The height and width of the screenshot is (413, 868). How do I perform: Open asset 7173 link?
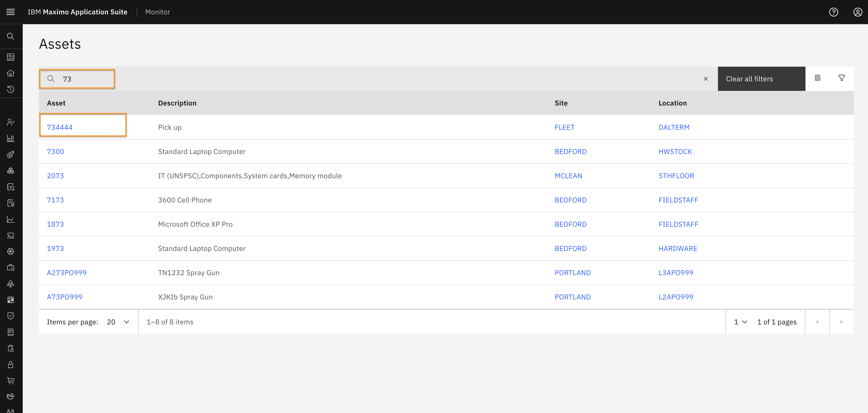coord(55,200)
